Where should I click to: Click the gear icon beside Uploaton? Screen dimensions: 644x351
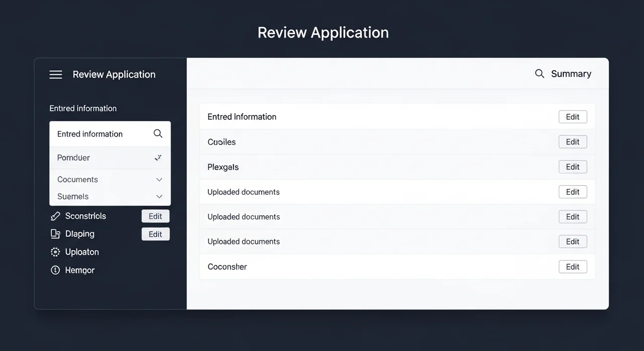click(55, 252)
